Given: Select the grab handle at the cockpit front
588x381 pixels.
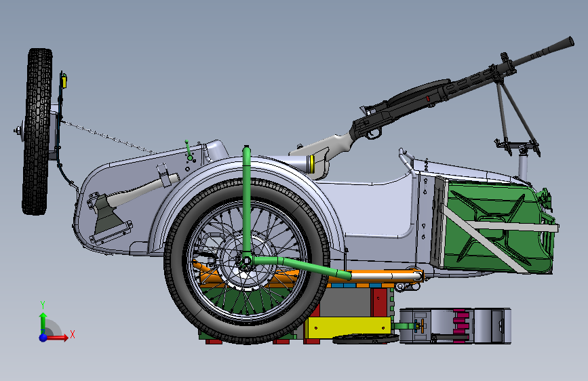Looking at the screenshot, I should pyautogui.click(x=407, y=161).
